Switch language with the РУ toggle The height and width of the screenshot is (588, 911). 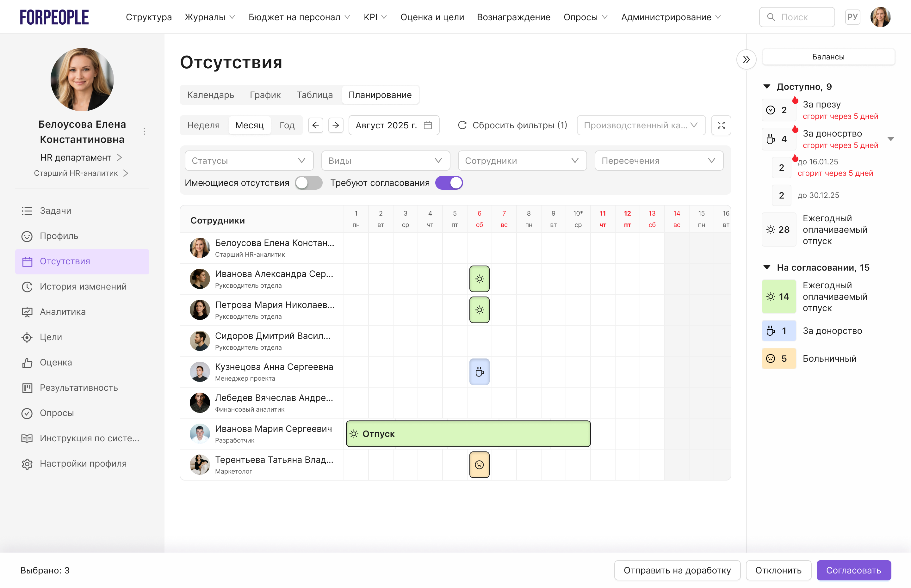[852, 17]
